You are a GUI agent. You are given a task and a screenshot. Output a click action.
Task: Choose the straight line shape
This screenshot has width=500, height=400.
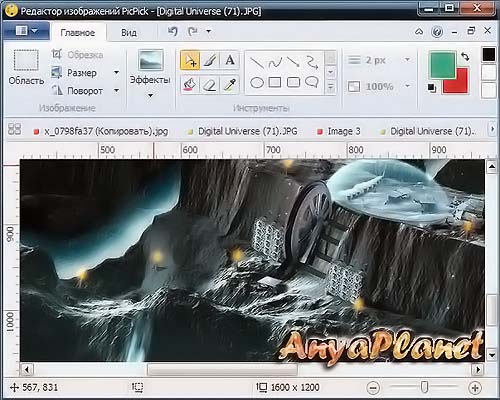pyautogui.click(x=257, y=62)
